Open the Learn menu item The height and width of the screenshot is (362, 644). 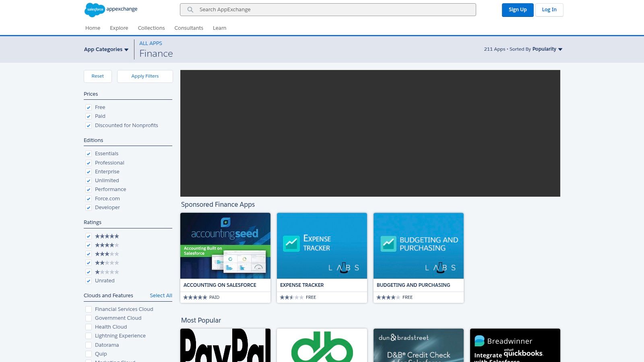219,28
